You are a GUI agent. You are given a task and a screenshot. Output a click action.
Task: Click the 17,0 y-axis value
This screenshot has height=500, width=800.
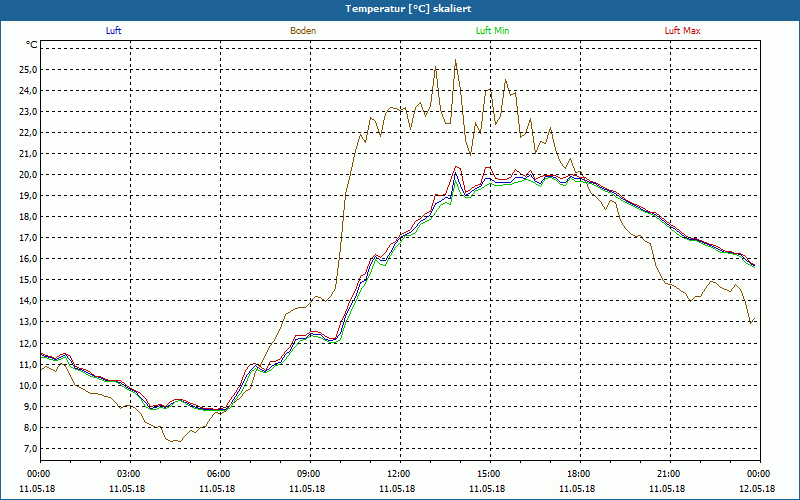pyautogui.click(x=28, y=238)
